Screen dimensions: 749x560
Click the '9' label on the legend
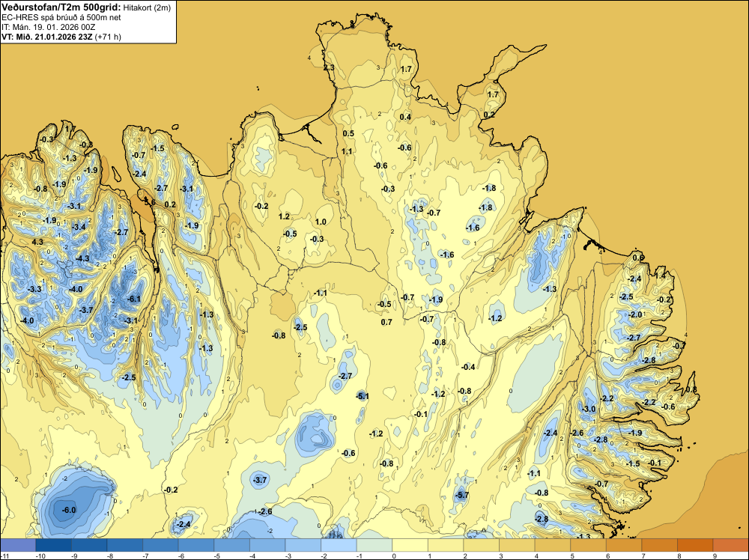coord(715,556)
